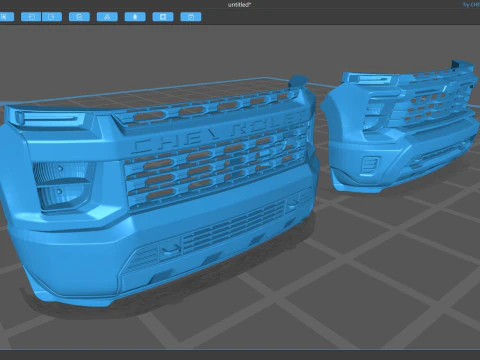480x360 pixels.
Task: Select the small bumper model in the back
Action: point(400,127)
